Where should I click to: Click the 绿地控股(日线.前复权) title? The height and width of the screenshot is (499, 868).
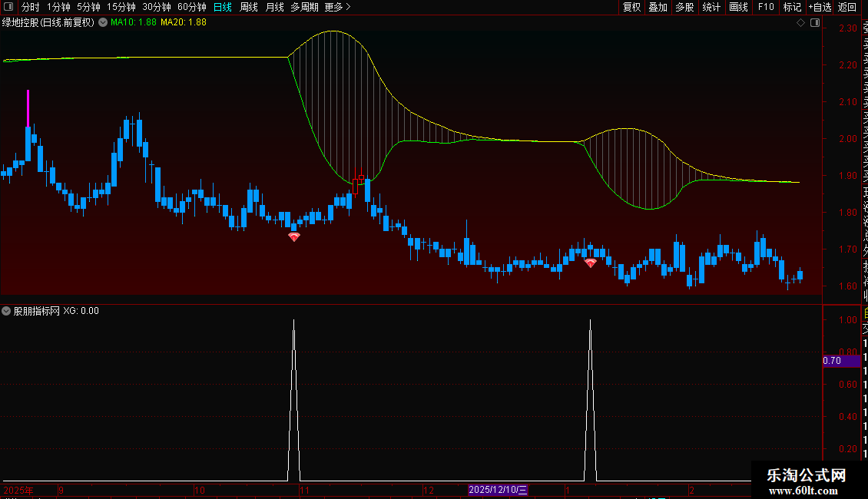(x=48, y=23)
